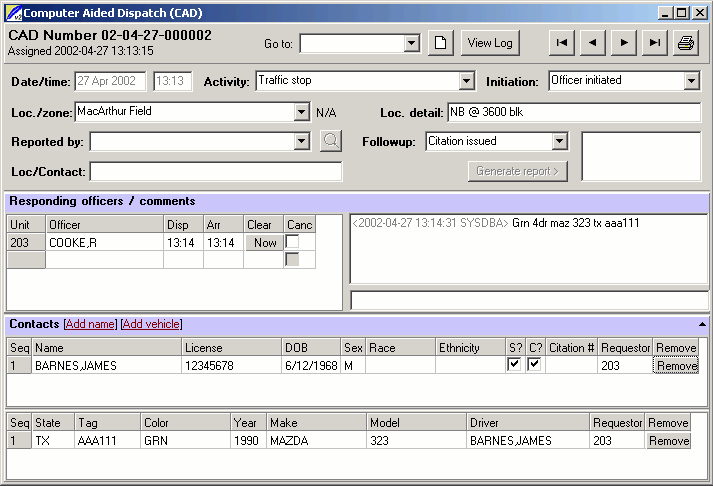Open the Initiation dropdown showing Officer initiated

691,81
